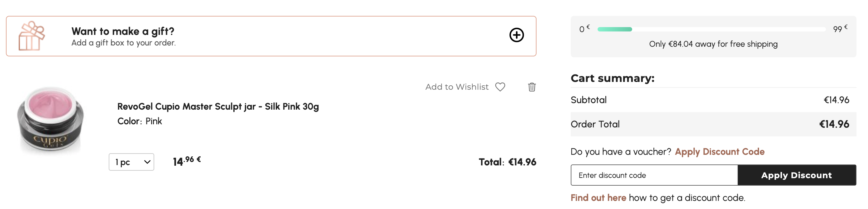
Task: Click the Color: Pink attribute text
Action: (140, 121)
